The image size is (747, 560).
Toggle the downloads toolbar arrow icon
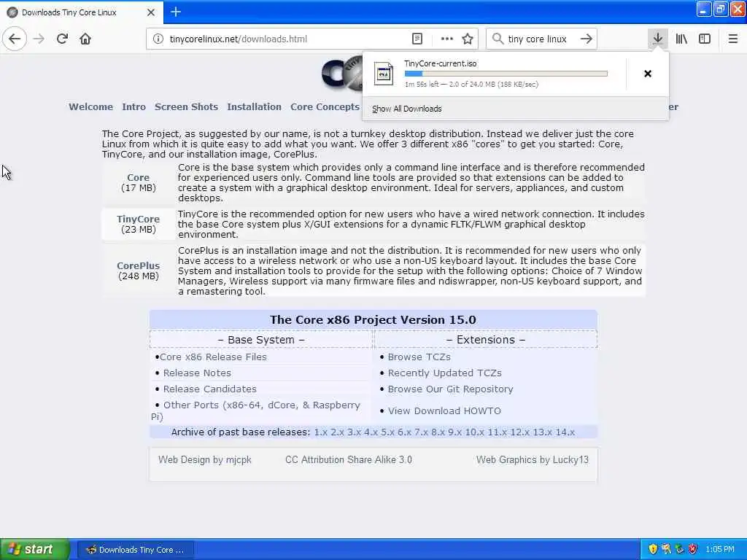pyautogui.click(x=657, y=39)
